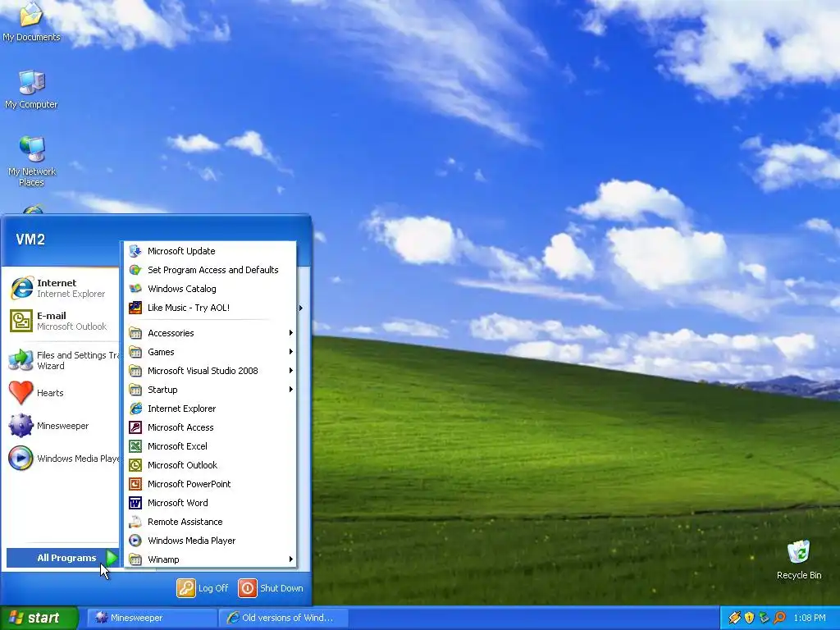Click the Log Off button
The width and height of the screenshot is (840, 630).
pyautogui.click(x=203, y=587)
